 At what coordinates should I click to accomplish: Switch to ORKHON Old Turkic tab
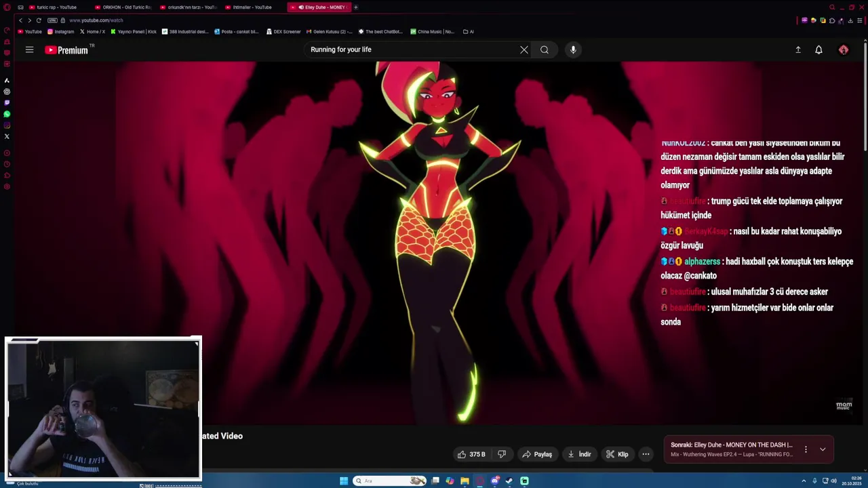click(x=122, y=7)
